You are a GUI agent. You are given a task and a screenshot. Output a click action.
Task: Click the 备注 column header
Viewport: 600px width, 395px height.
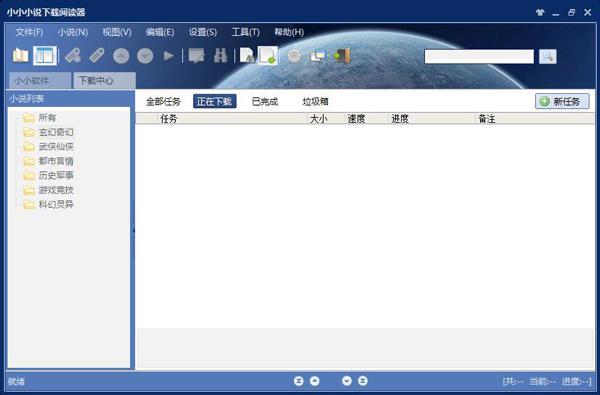[535, 119]
